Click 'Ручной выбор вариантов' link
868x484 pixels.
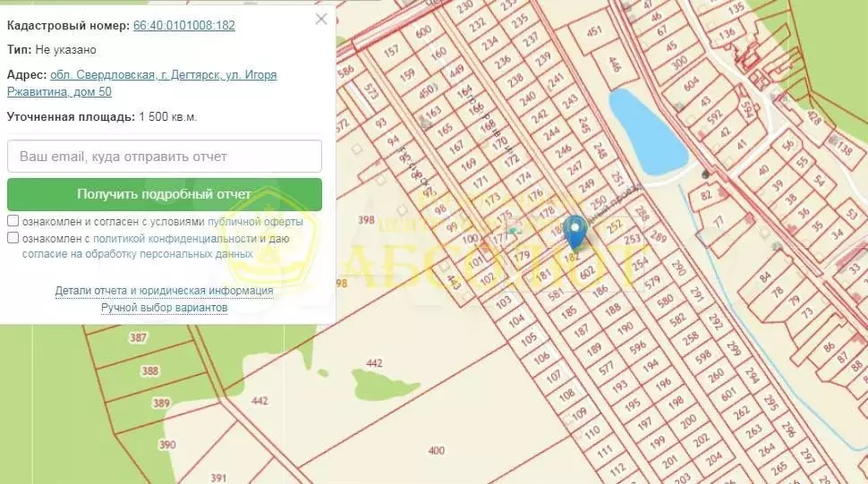(x=164, y=307)
